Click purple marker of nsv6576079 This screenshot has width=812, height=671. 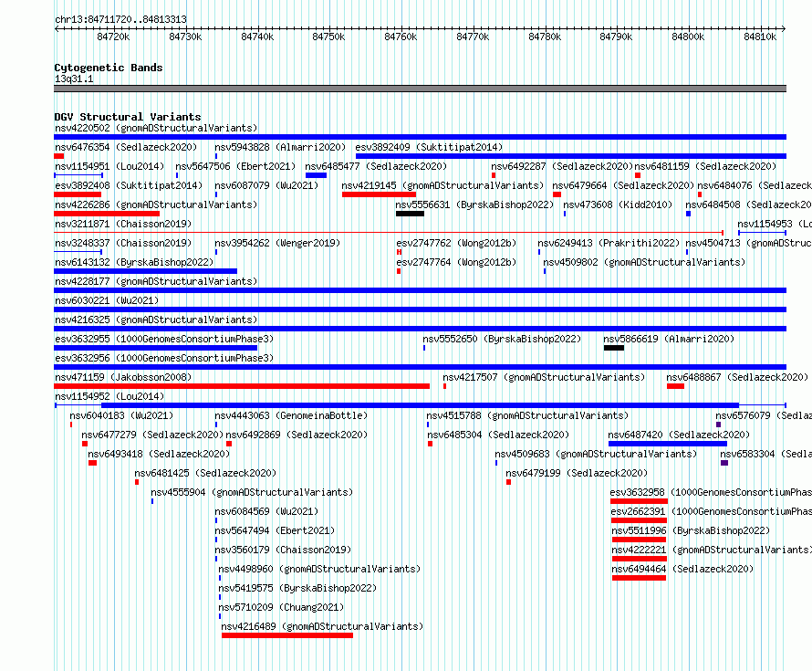[718, 425]
